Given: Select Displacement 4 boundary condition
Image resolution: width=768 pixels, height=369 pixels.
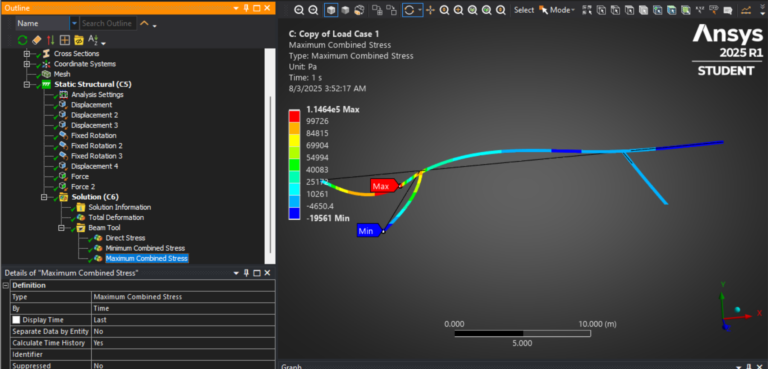Looking at the screenshot, I should (95, 166).
